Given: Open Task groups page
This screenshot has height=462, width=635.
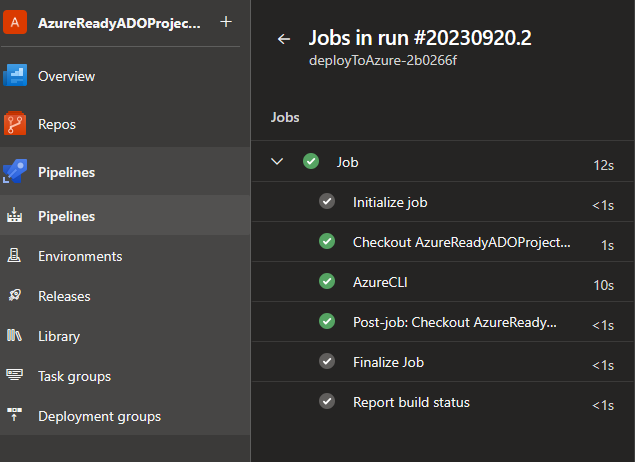Looking at the screenshot, I should coord(75,377).
